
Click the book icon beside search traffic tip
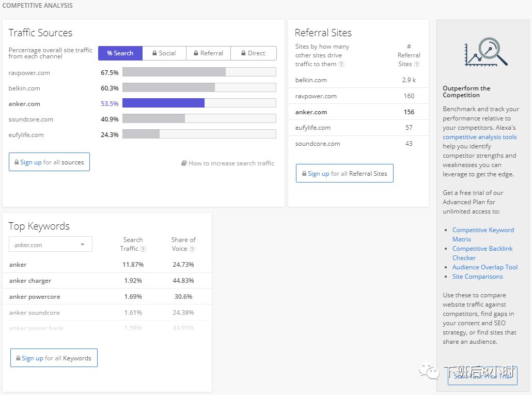coord(184,163)
